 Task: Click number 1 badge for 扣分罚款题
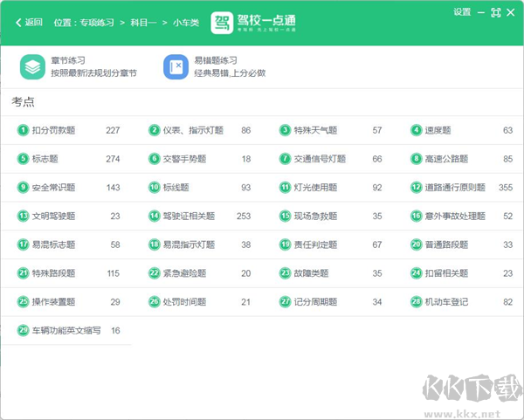coord(23,130)
